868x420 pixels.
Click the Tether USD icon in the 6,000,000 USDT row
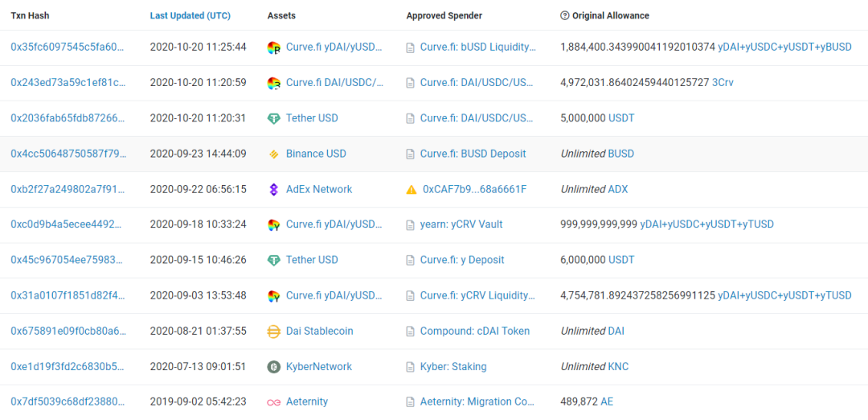(x=274, y=261)
